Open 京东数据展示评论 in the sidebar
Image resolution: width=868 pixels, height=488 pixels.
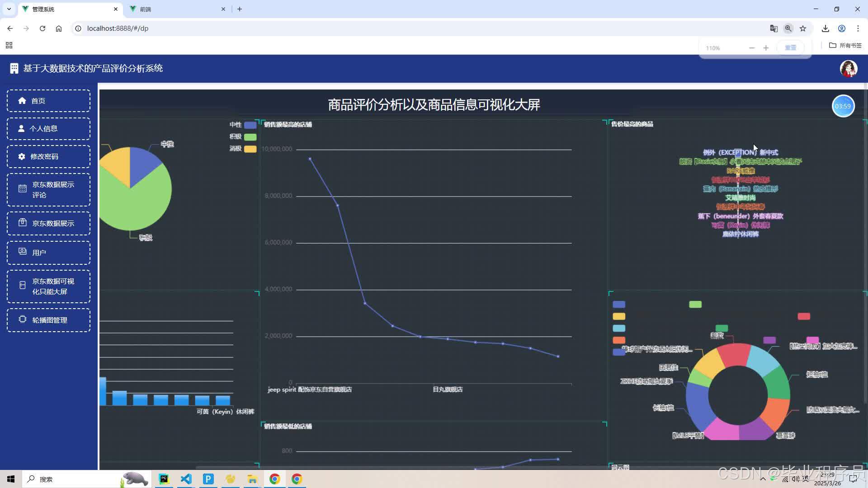tap(48, 190)
